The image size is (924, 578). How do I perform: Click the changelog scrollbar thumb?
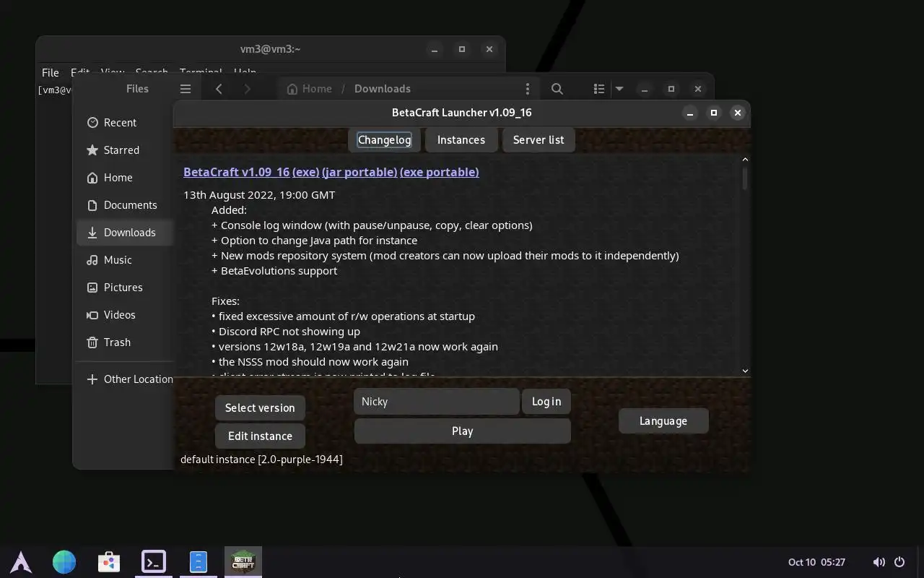pos(745,178)
